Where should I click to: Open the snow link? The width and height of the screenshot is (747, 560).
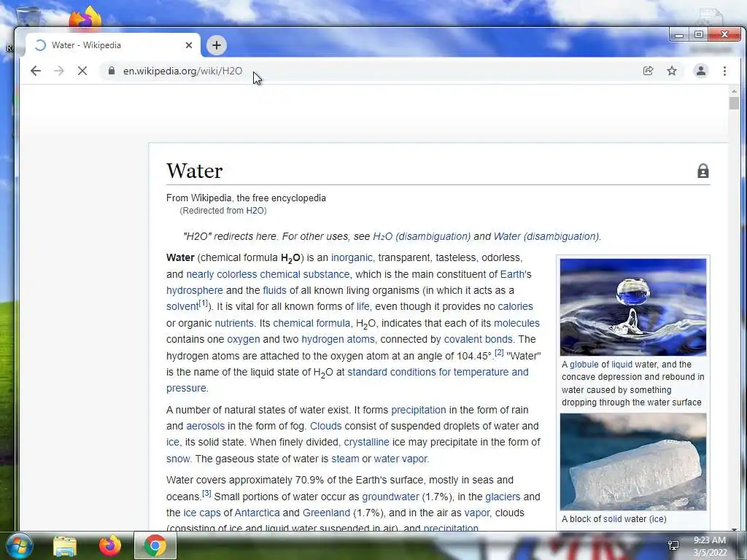click(178, 459)
